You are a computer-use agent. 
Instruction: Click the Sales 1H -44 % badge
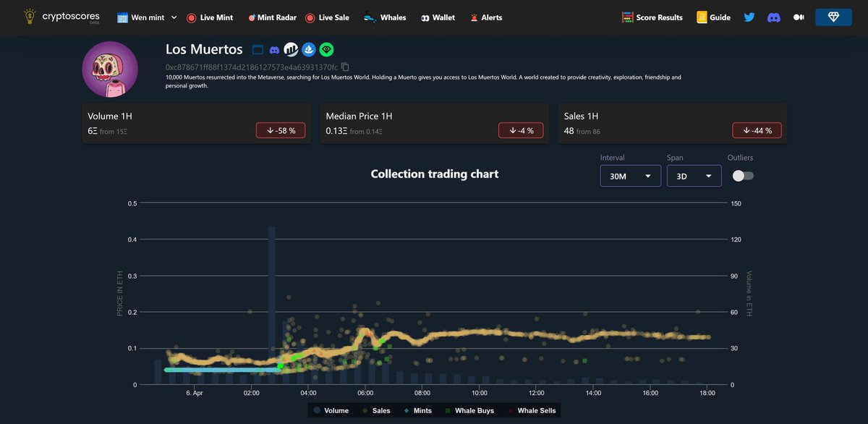(x=757, y=130)
